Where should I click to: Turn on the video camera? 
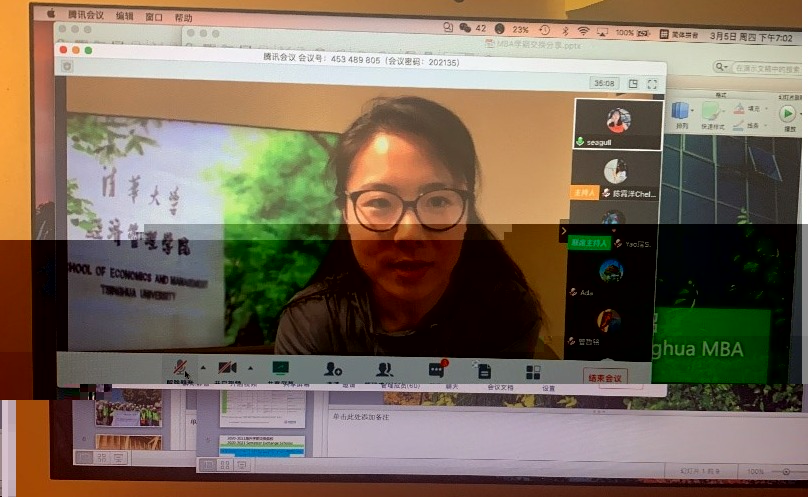227,368
